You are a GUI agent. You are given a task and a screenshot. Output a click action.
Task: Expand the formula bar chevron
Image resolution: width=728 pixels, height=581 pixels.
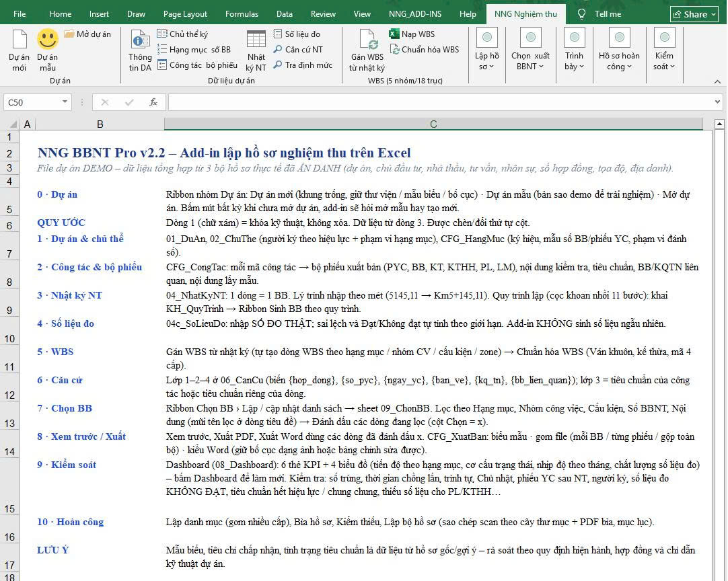click(717, 102)
